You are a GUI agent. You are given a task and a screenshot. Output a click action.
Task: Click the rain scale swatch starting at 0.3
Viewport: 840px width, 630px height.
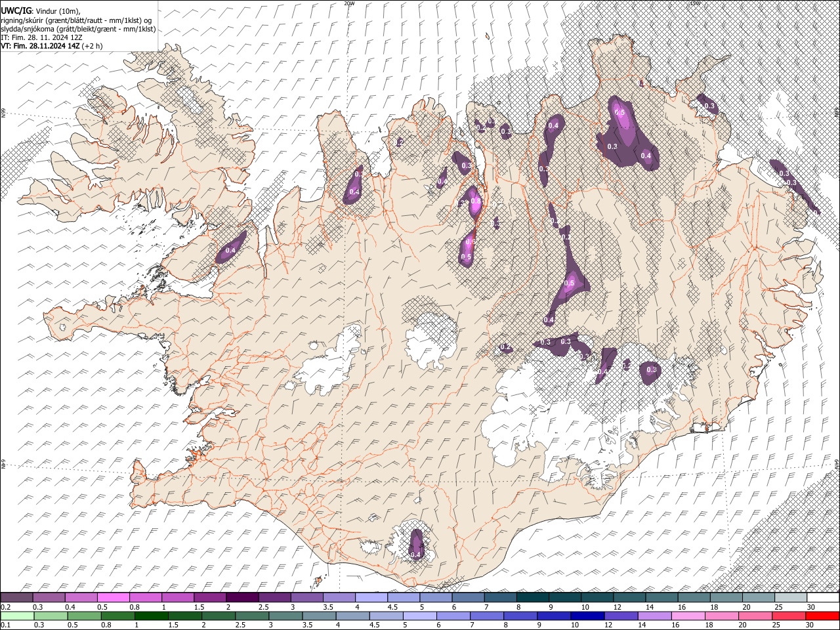[52, 616]
